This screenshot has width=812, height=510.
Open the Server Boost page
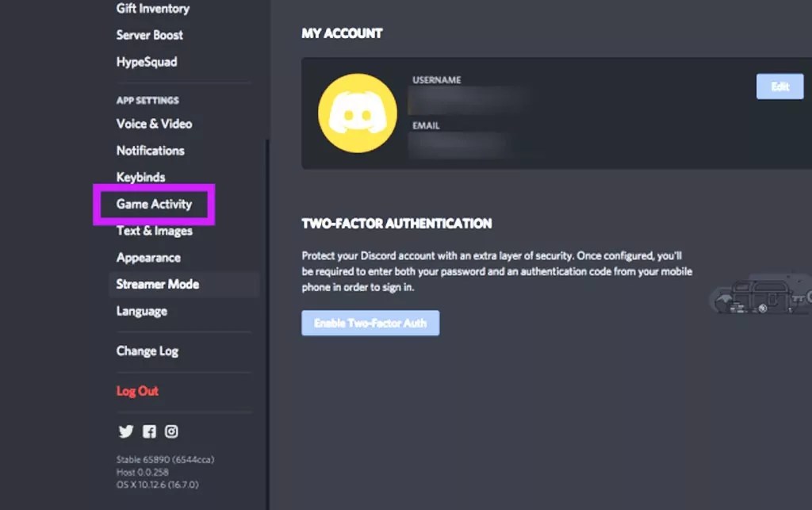149,35
